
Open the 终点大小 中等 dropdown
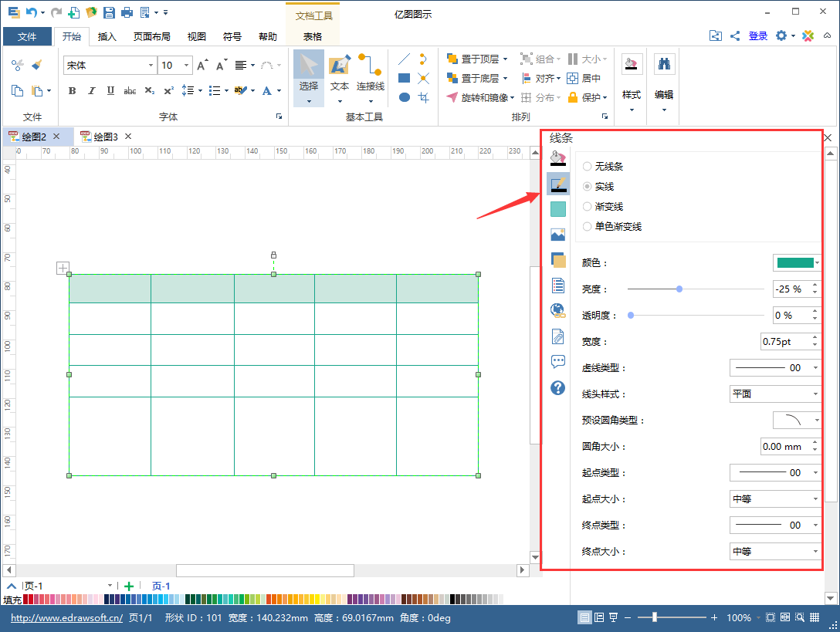[774, 552]
